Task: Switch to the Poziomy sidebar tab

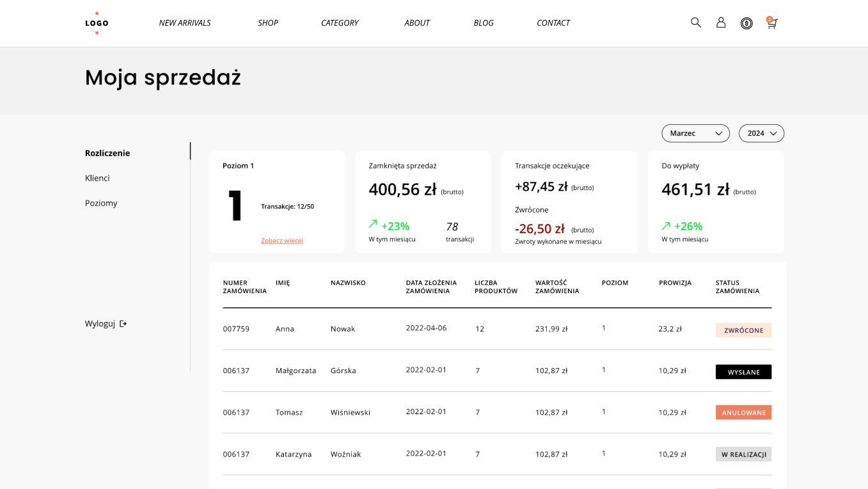Action: click(101, 203)
